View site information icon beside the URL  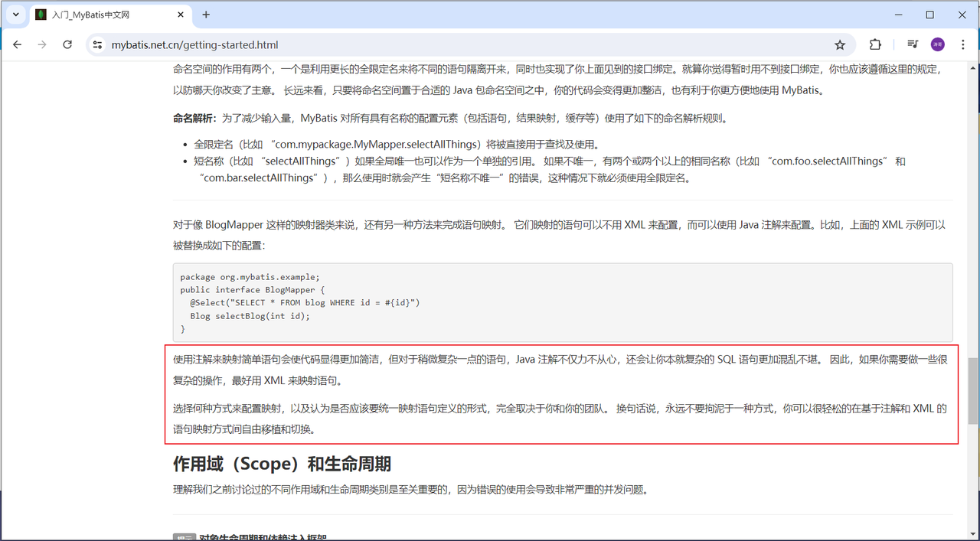97,44
